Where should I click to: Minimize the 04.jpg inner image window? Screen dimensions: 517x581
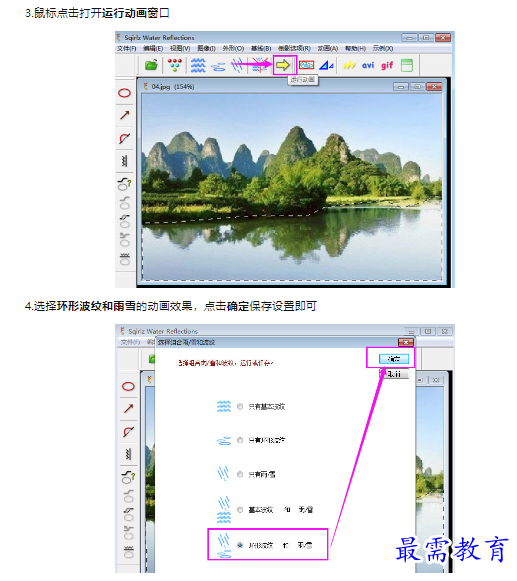pos(401,87)
